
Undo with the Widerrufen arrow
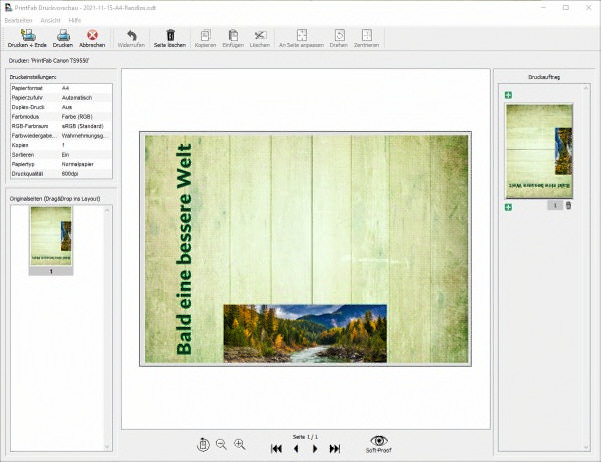pos(131,37)
